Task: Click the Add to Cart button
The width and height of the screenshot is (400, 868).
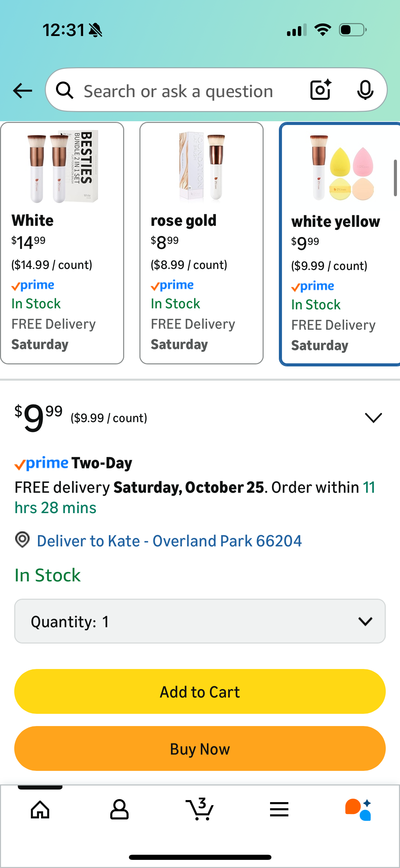Action: point(200,691)
